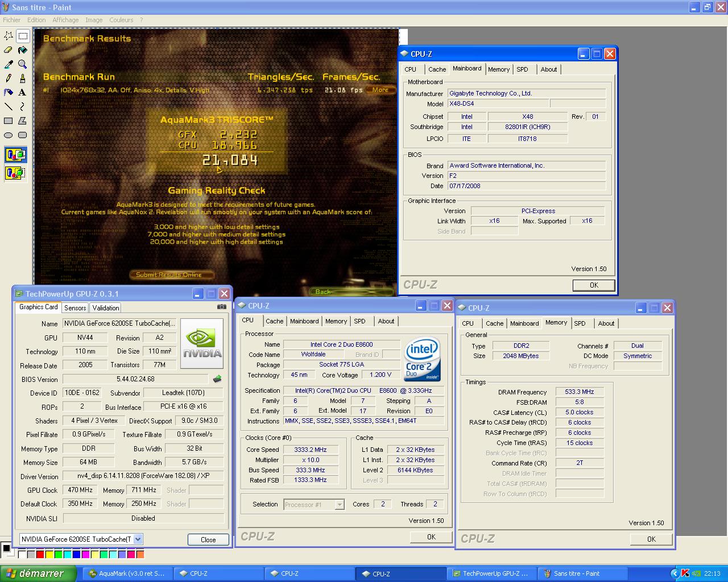Viewport: 728px width, 582px height.
Task: Switch to AquaMark taskbar item
Action: [128, 573]
